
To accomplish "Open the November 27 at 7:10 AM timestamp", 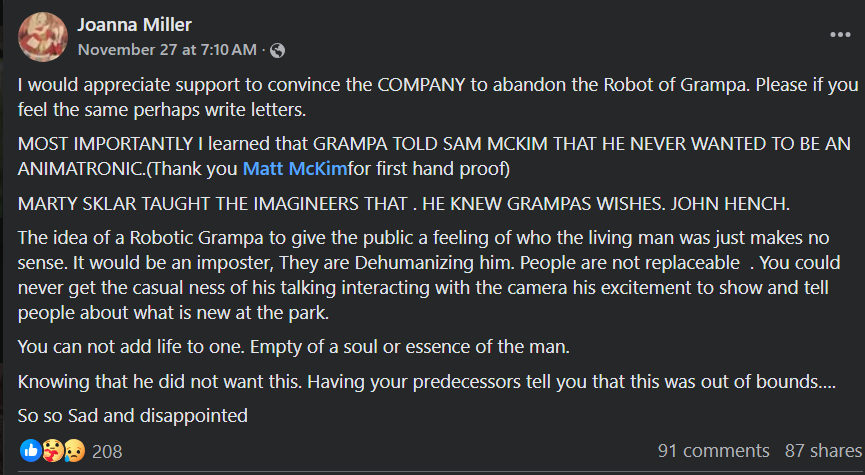I will coord(168,49).
